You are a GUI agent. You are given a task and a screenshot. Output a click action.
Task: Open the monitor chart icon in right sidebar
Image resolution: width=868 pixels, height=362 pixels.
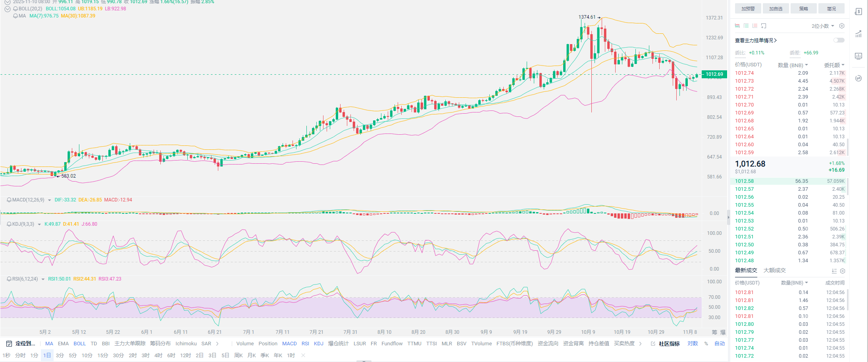point(858,56)
